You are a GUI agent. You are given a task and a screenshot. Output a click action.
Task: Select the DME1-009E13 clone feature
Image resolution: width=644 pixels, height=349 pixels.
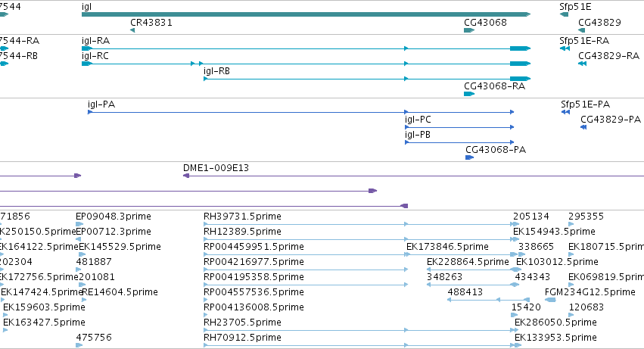coord(413,176)
